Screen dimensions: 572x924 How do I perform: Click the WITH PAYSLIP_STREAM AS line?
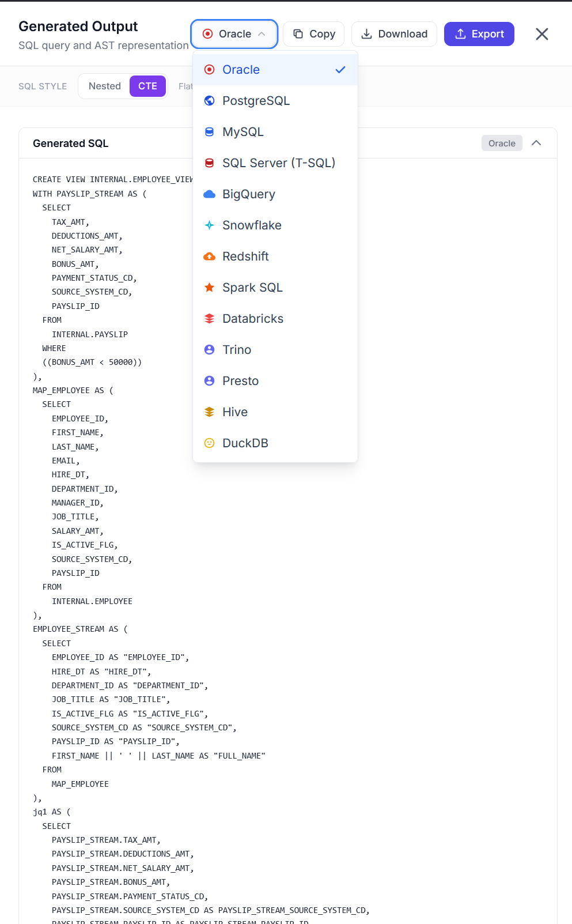click(90, 194)
